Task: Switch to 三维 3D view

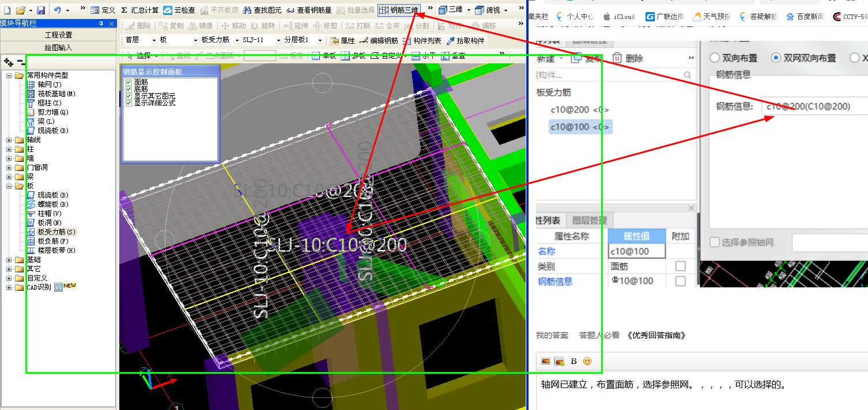Action: click(x=450, y=10)
